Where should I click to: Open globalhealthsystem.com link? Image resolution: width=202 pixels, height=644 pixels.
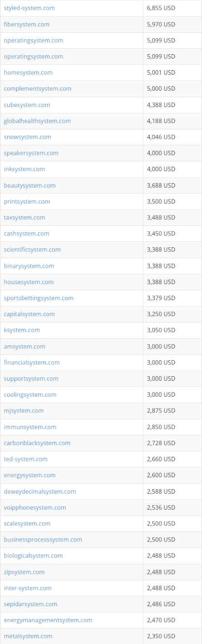point(37,121)
